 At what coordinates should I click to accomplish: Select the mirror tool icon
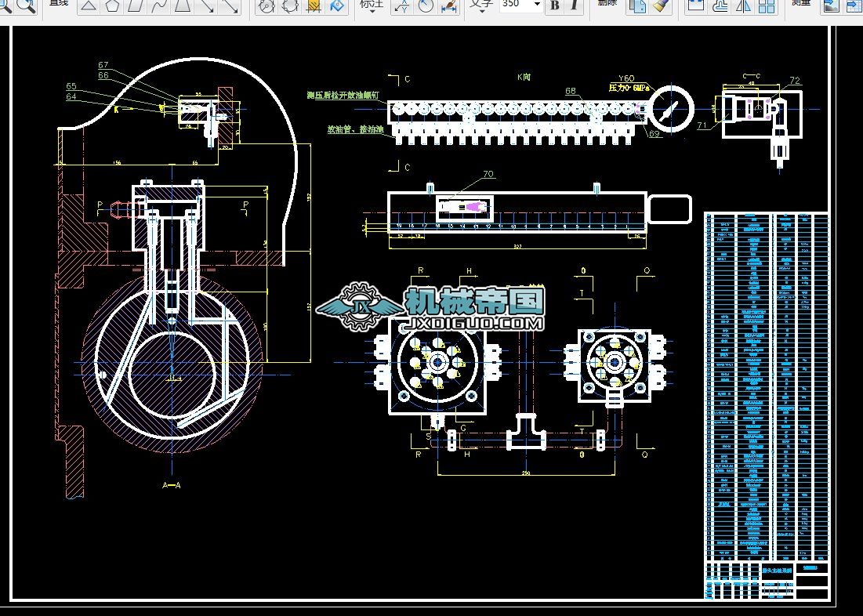click(744, 5)
